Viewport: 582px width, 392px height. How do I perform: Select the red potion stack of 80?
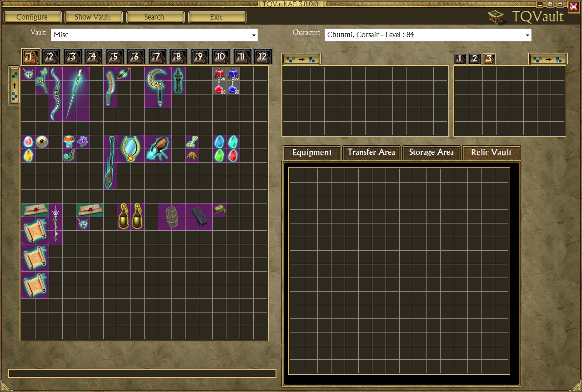point(219,87)
